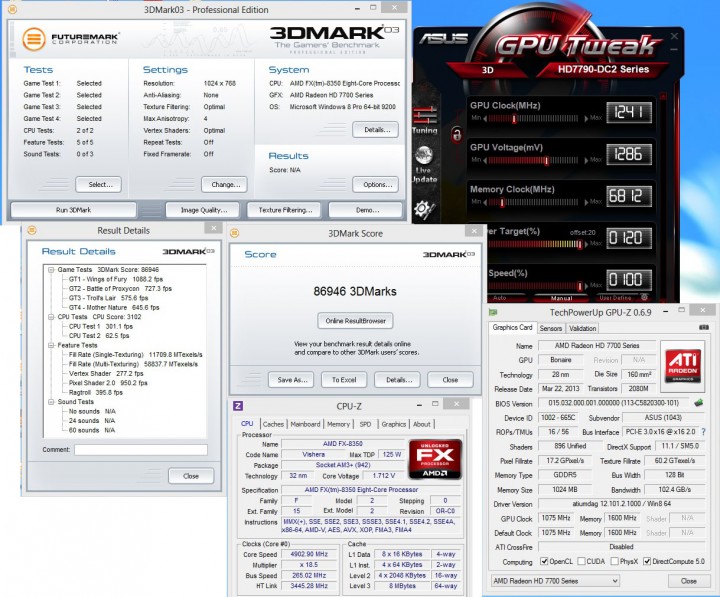Click the Run 3DMark button
720x597 pixels.
click(73, 210)
